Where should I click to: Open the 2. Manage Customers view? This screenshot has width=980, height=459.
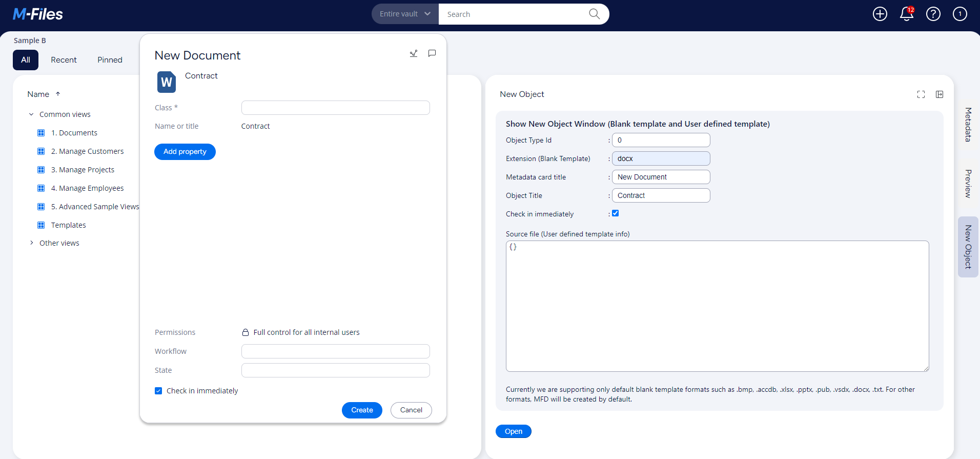[x=88, y=151]
